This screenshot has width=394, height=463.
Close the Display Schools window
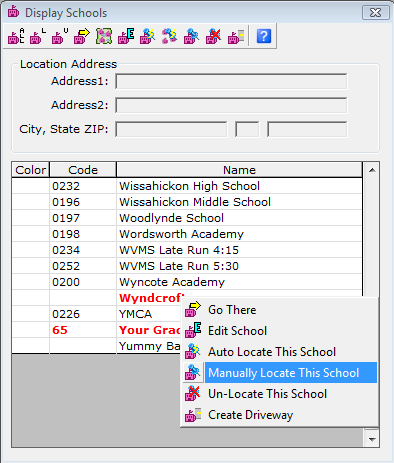click(x=376, y=13)
